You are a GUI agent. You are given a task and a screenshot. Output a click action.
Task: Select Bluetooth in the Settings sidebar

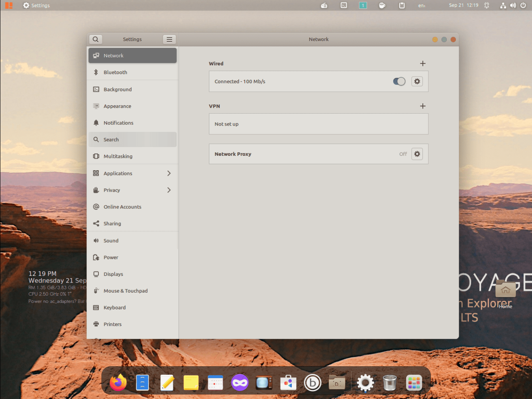pos(116,72)
